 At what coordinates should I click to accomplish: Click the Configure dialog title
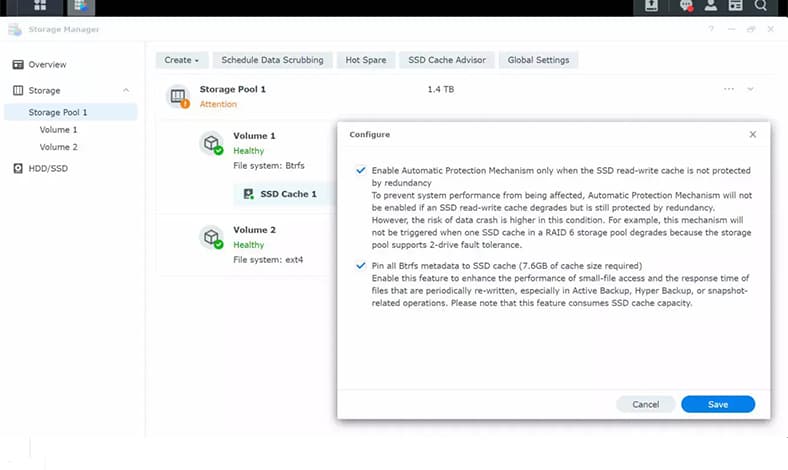click(370, 134)
